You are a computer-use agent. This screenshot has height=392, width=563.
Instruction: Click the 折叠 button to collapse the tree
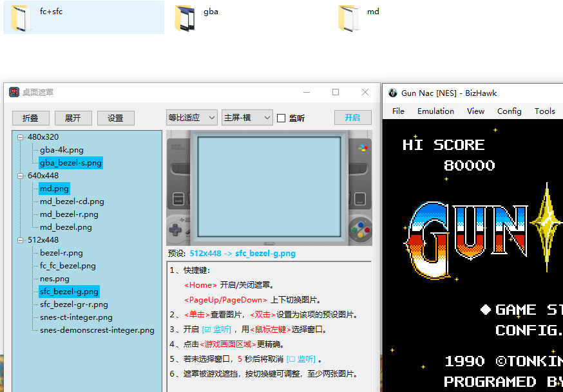(x=30, y=117)
